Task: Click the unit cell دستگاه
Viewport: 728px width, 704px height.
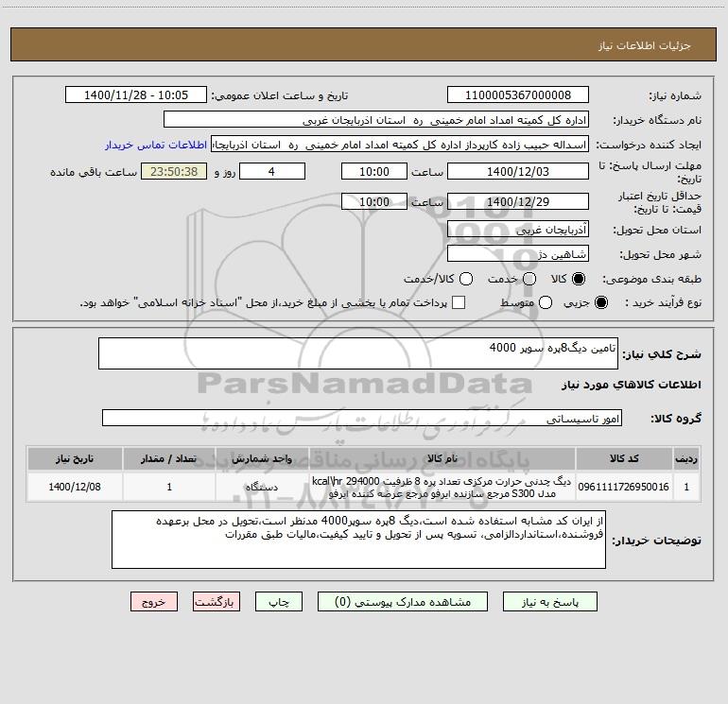Action: click(262, 487)
